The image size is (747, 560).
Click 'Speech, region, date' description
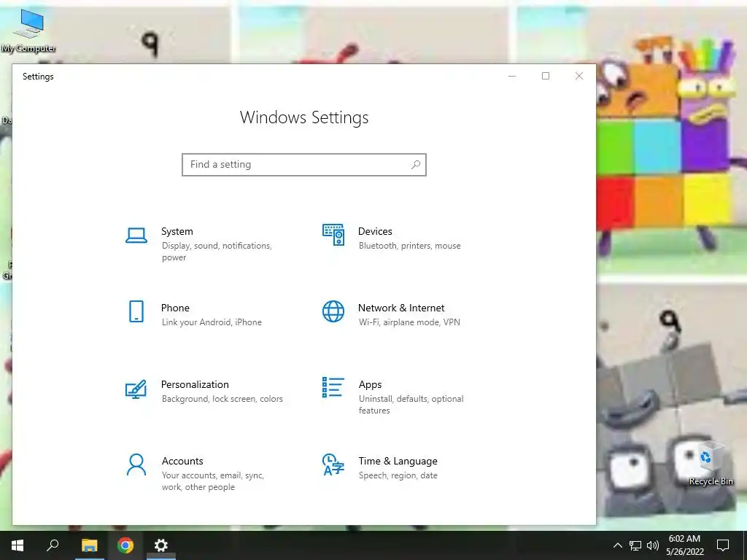point(398,475)
